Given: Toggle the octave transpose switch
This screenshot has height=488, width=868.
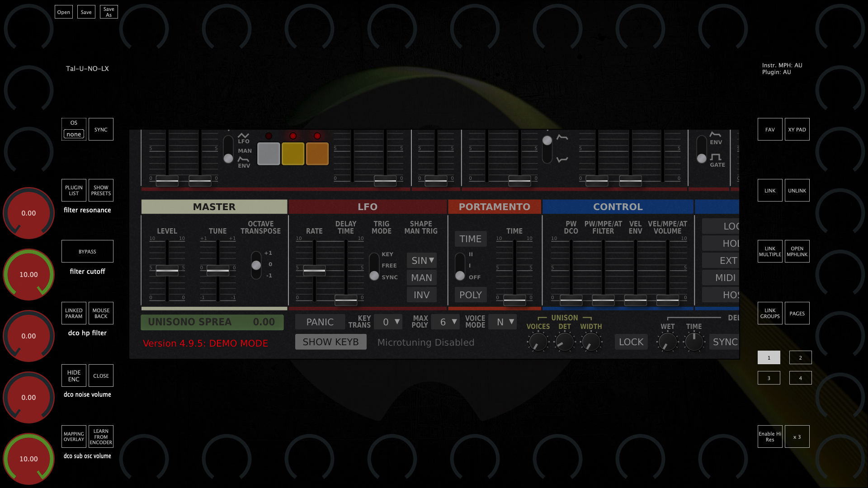Looking at the screenshot, I should click(256, 265).
